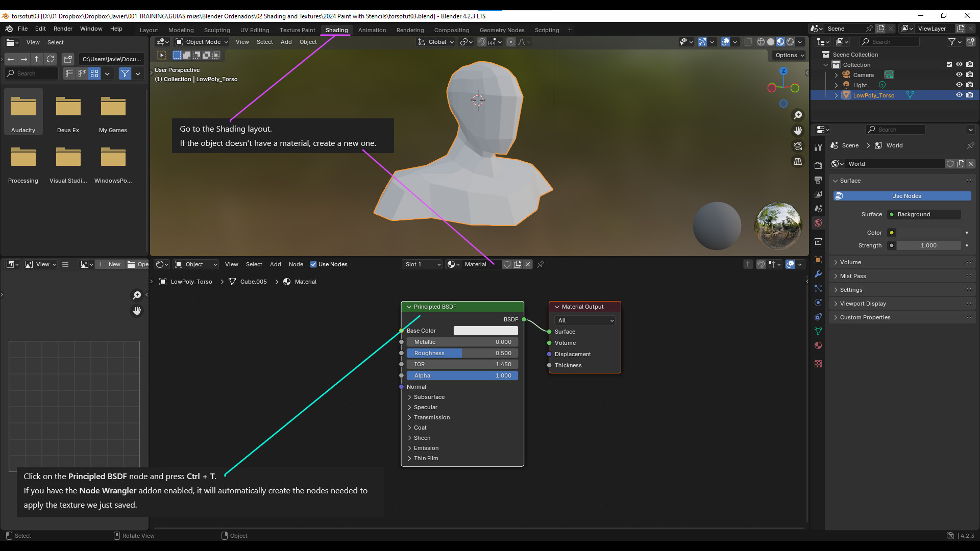Select the Audacity folder thumbnail
Image resolution: width=980 pixels, height=551 pixels.
click(23, 111)
